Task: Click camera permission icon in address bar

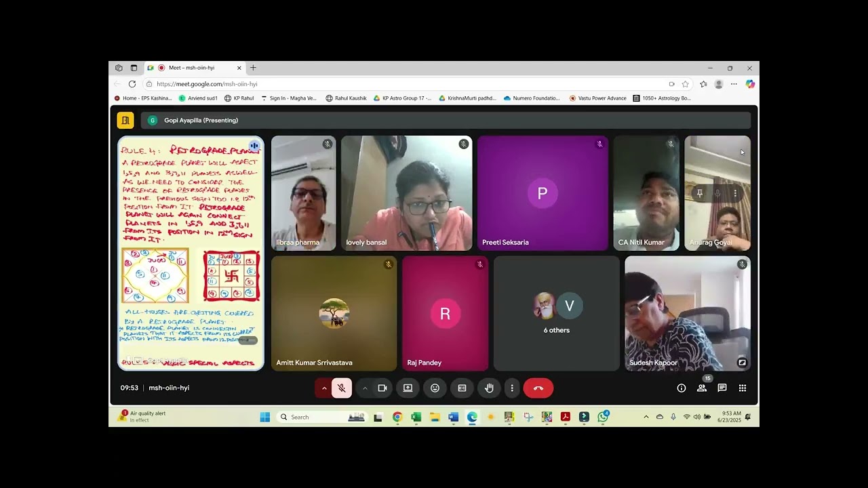Action: click(x=671, y=84)
